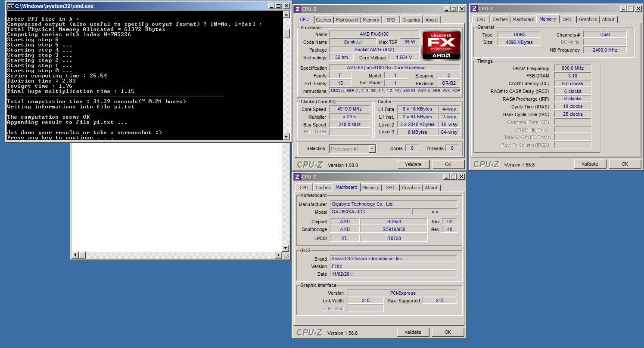This screenshot has height=348, width=644.
Task: Click Validate in the Mainboard window
Action: [x=413, y=332]
